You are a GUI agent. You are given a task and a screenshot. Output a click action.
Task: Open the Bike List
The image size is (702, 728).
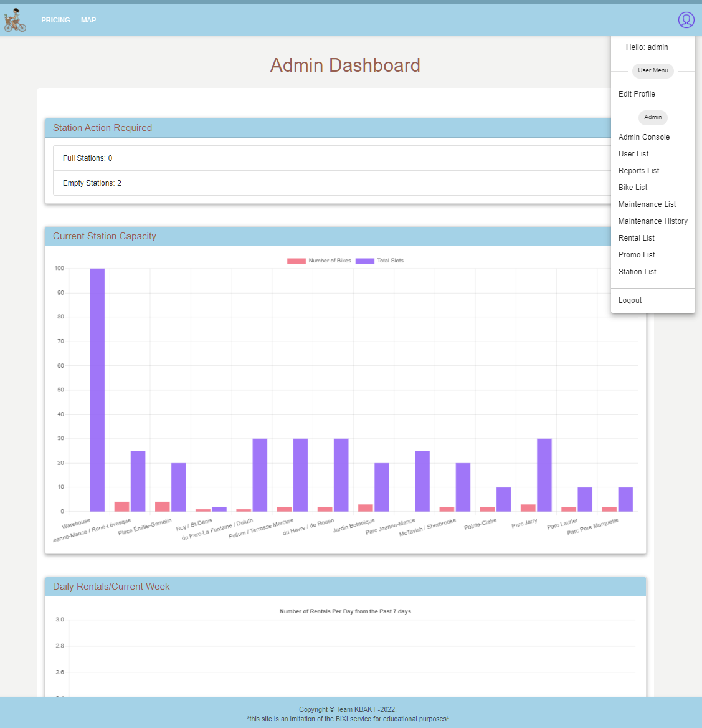[x=633, y=188]
